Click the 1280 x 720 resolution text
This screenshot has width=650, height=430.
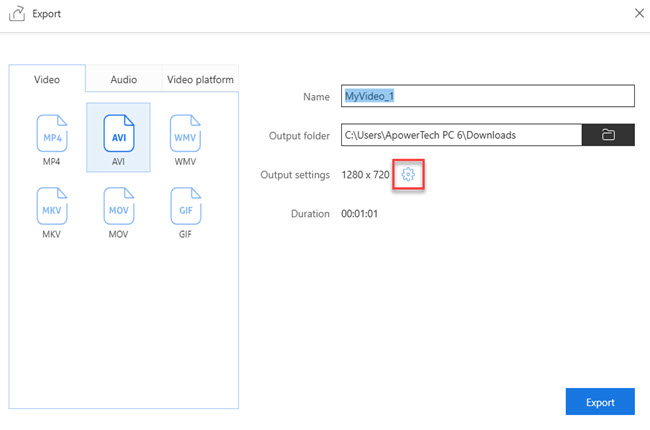[x=365, y=175]
